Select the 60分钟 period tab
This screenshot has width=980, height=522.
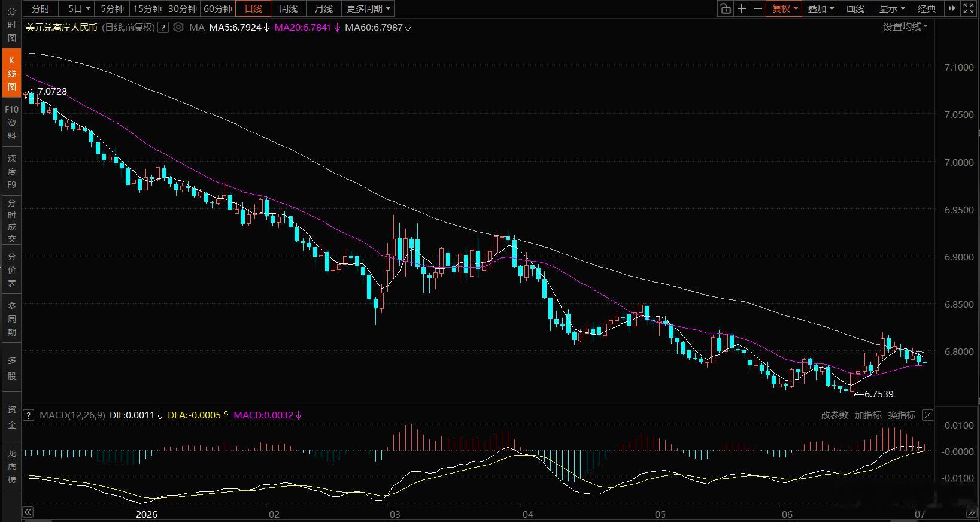pyautogui.click(x=218, y=8)
